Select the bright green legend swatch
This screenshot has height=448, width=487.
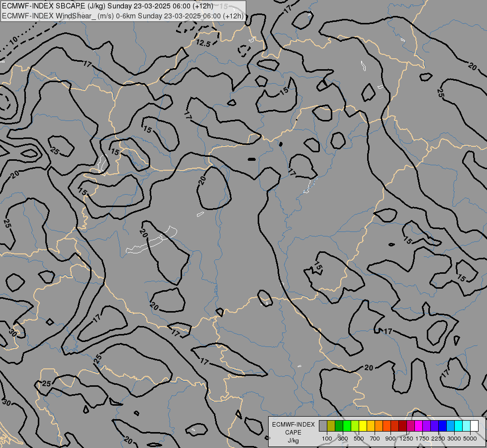pos(347,426)
